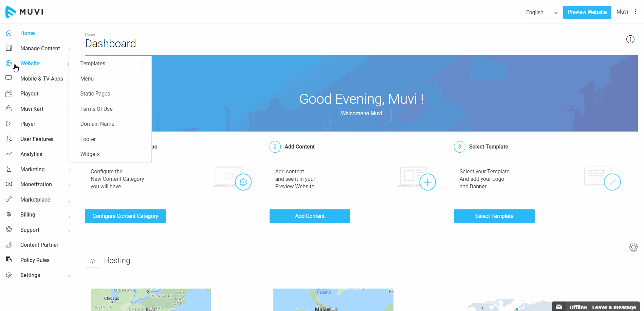Image resolution: width=644 pixels, height=311 pixels.
Task: Click the Marketplace link icon
Action: point(9,199)
